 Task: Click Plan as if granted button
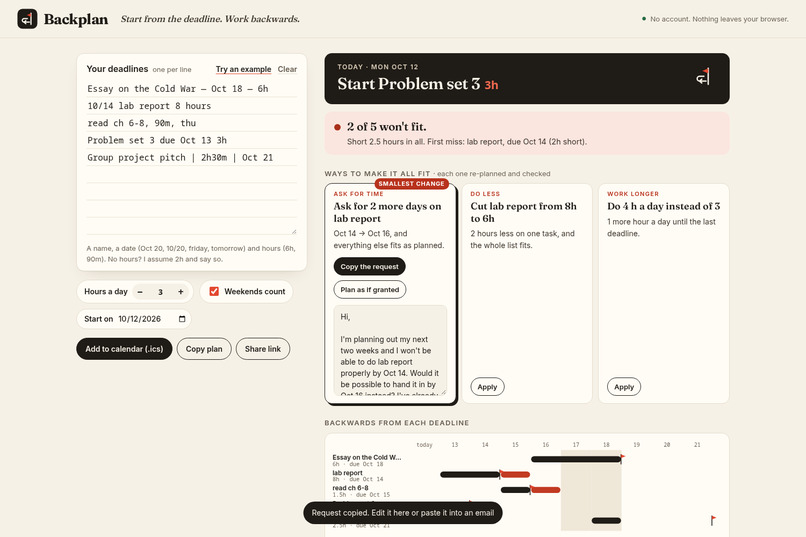pos(370,290)
